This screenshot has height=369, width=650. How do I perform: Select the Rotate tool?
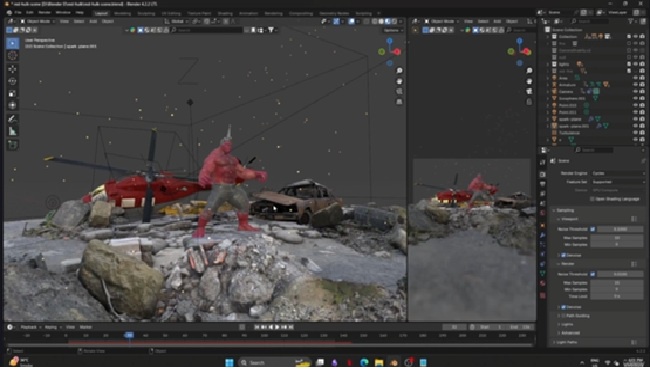click(12, 81)
